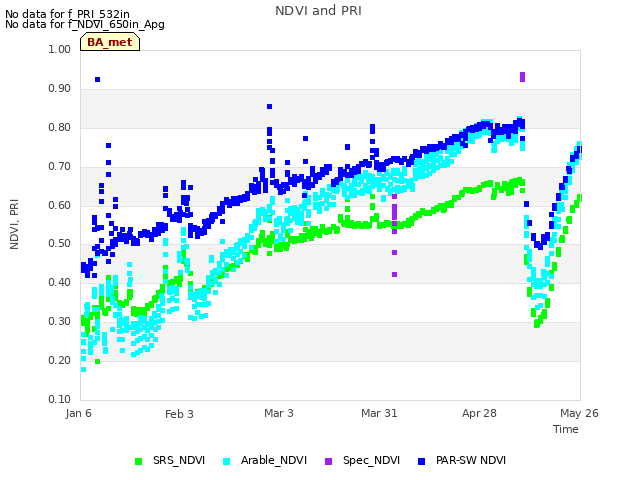
Task: Click the blue outlier point near 0.92 in January
Action: point(98,80)
